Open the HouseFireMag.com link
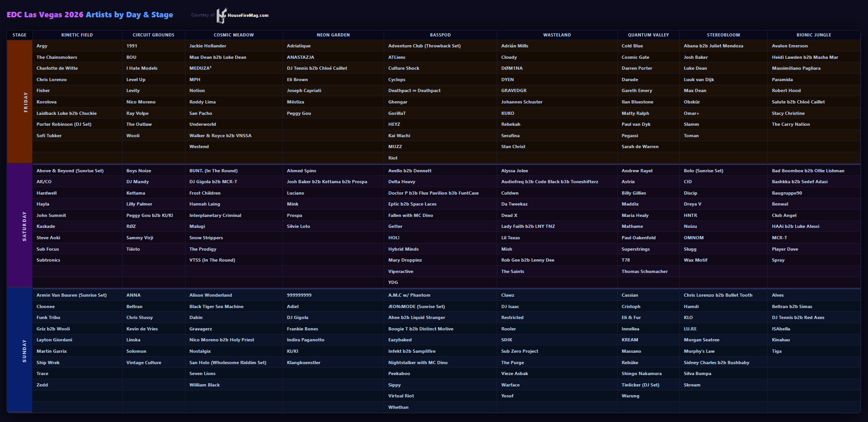The height and width of the screenshot is (422, 868). click(248, 15)
